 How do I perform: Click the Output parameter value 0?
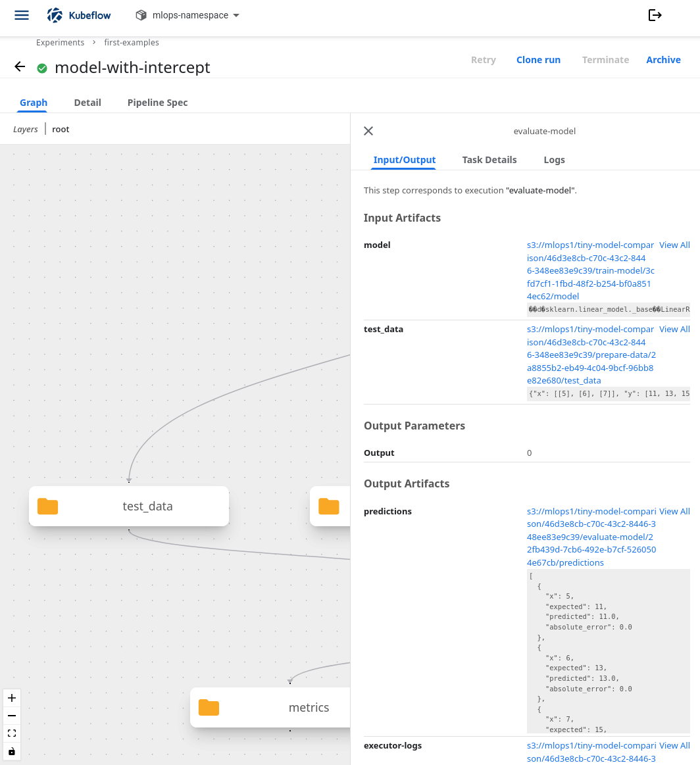point(529,453)
